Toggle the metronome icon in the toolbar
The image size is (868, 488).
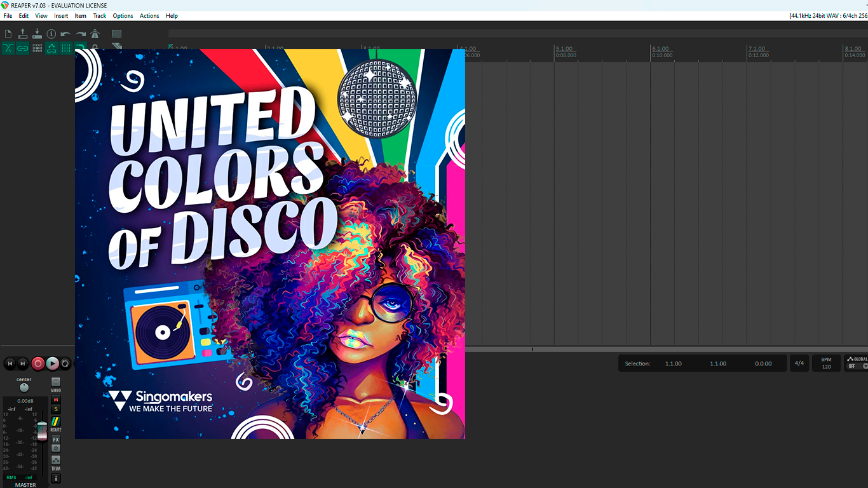coord(95,34)
